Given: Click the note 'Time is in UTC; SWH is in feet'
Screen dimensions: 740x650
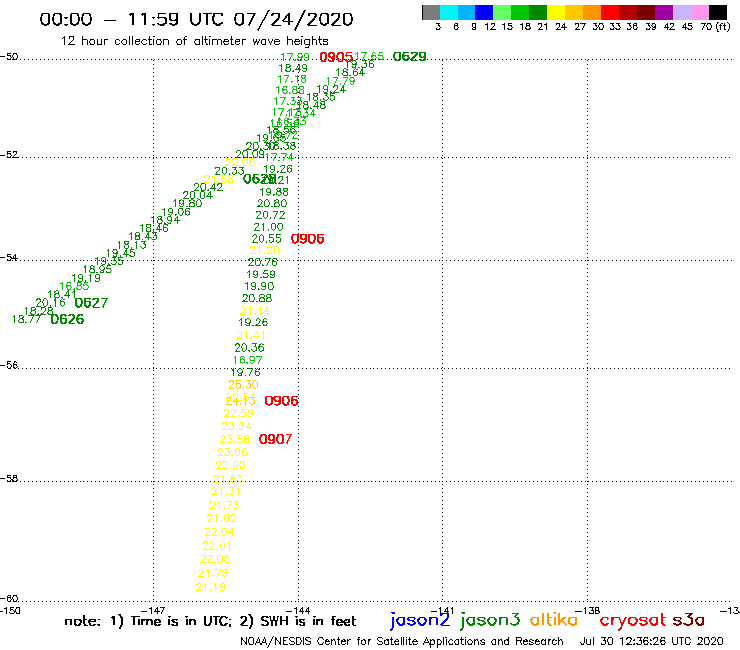Looking at the screenshot, I should (210, 621).
